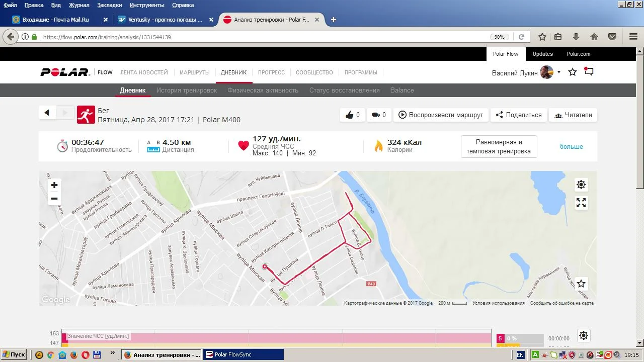
Task: Expand the user profile dropdown arrow
Action: (x=558, y=72)
